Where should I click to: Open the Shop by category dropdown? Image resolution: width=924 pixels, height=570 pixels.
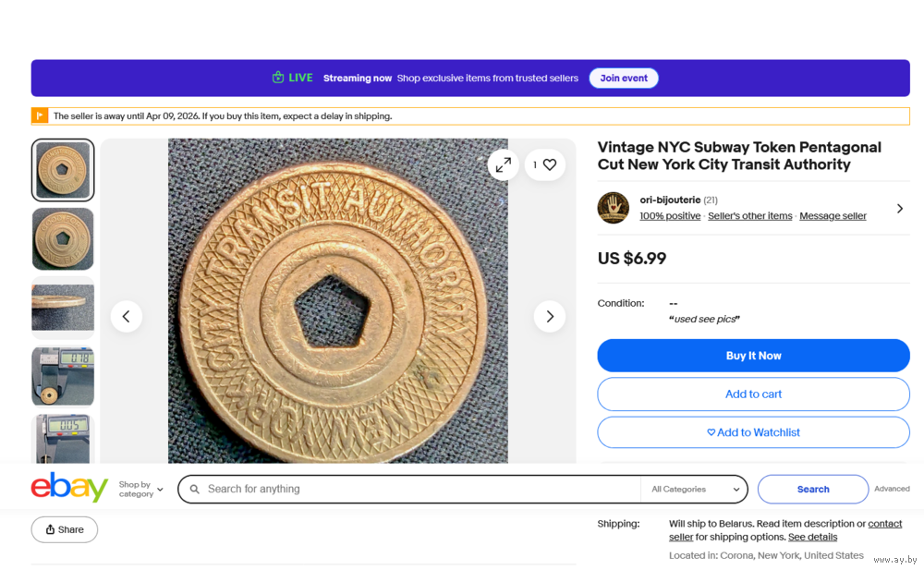pos(140,489)
